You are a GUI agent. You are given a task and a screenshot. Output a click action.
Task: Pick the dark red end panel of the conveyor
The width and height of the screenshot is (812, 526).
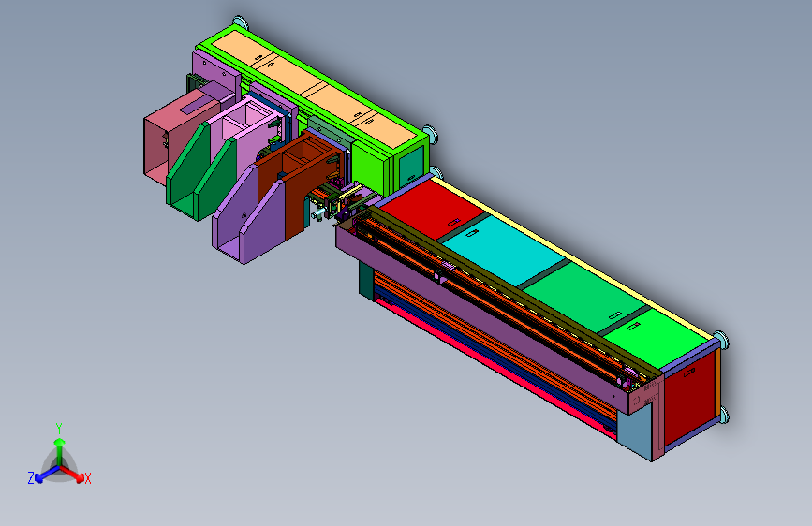[690, 398]
